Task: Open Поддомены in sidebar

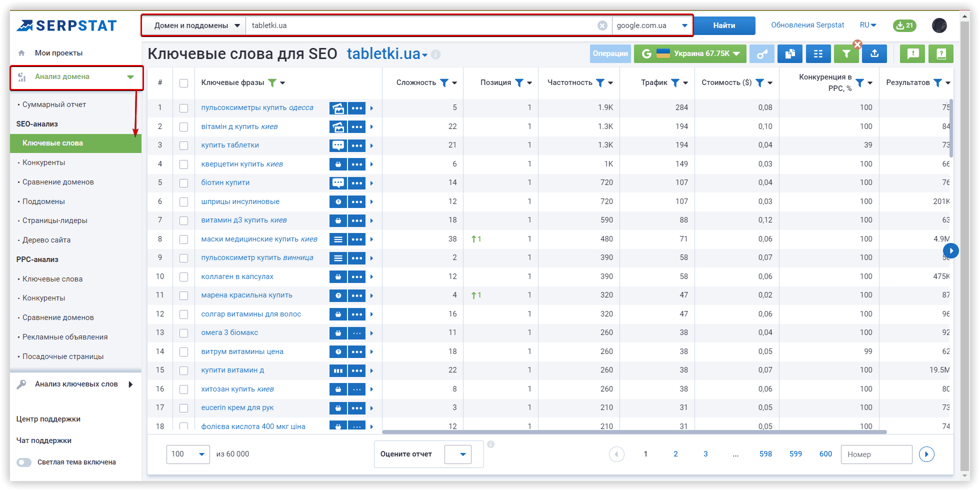Action: coord(43,202)
